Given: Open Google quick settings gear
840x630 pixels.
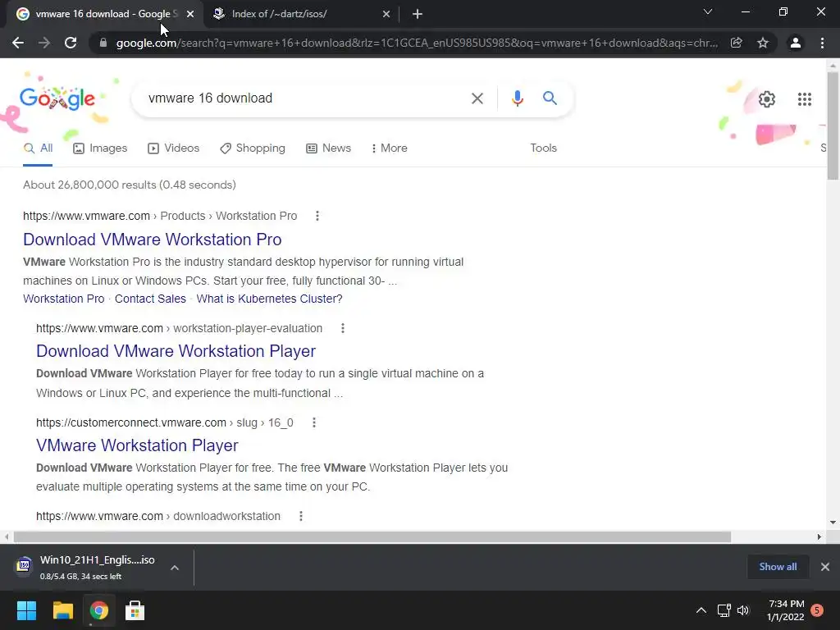Looking at the screenshot, I should (767, 99).
